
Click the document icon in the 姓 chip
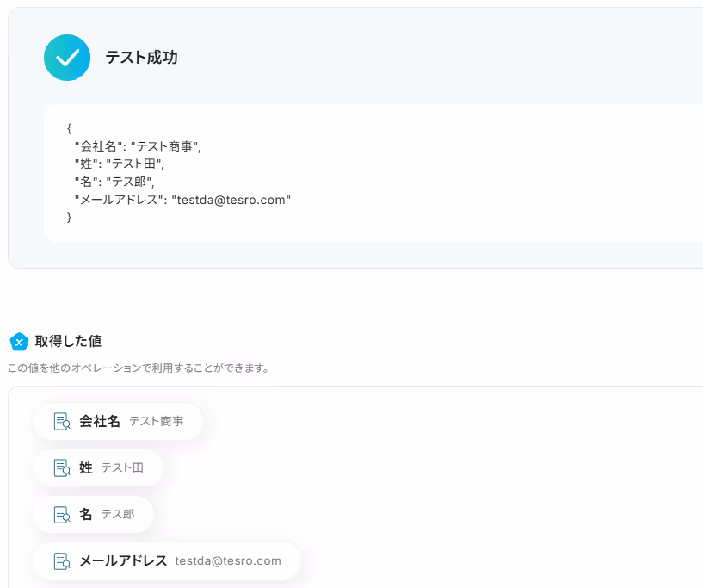[62, 467]
